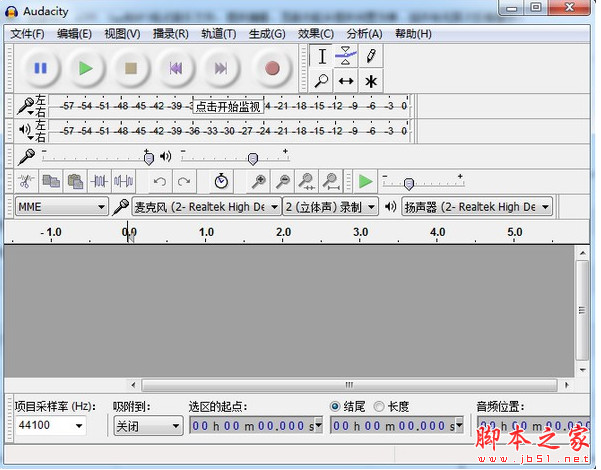Select the Zoom (magnifier) tool

(x=322, y=81)
